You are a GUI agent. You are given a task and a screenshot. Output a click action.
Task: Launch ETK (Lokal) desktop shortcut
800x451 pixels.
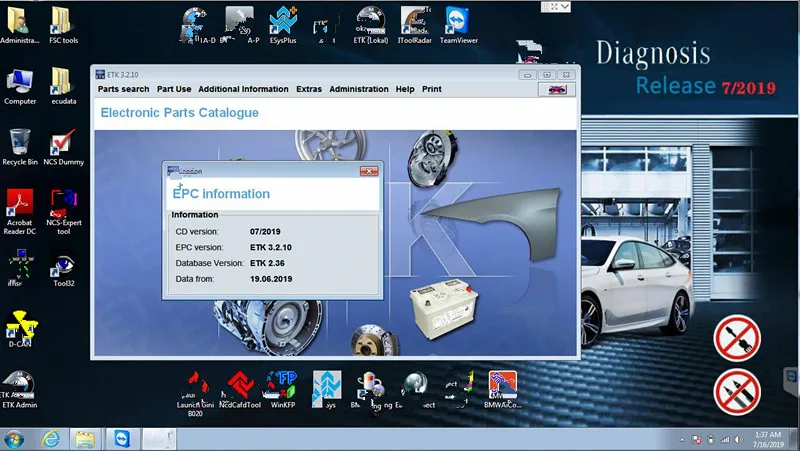[x=371, y=26]
